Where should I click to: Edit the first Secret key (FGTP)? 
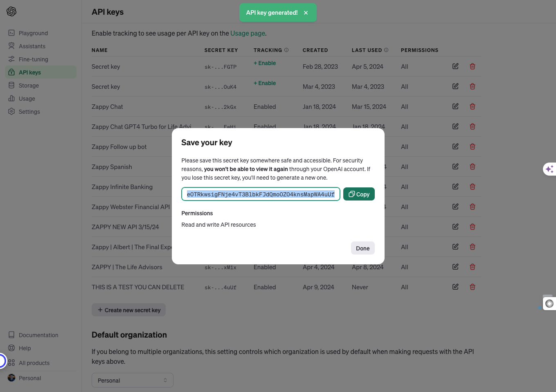[x=455, y=66]
